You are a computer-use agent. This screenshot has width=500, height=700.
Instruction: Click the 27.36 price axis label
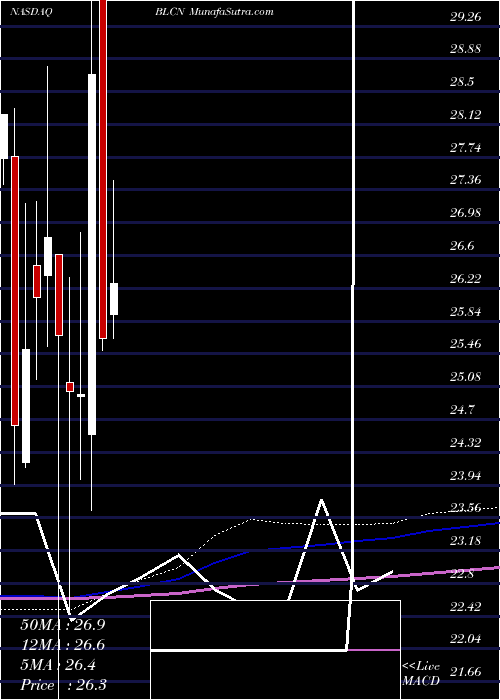pos(465,181)
